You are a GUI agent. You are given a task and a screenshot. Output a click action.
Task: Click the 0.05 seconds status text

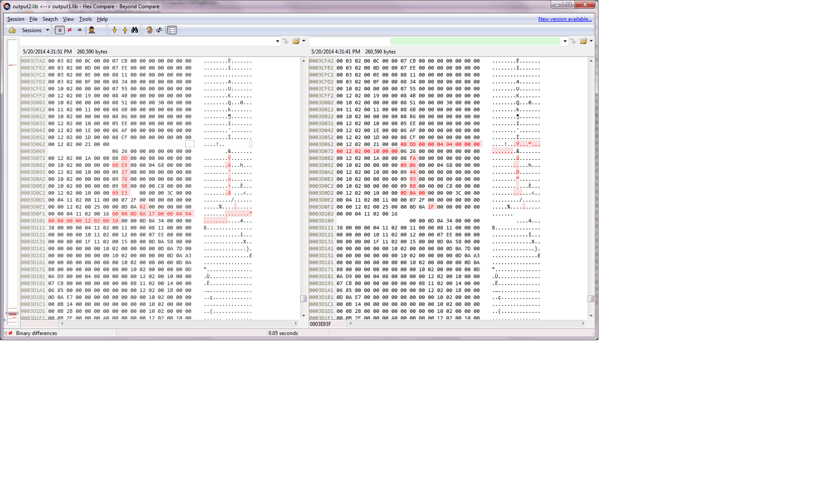[x=283, y=333]
